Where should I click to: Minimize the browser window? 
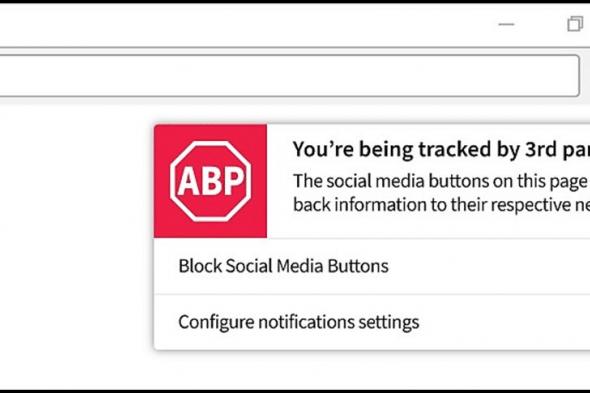point(506,24)
